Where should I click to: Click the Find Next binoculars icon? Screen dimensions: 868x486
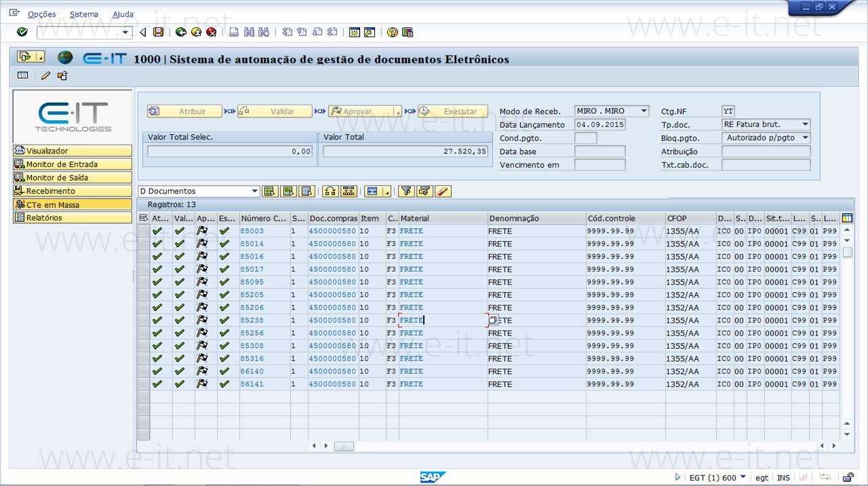264,32
